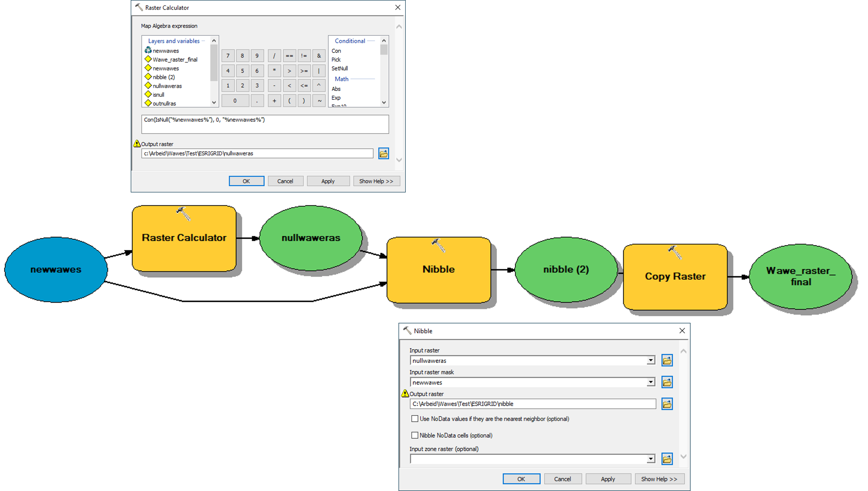Click the hammer icon on Raster Calculator tool
The width and height of the screenshot is (868, 491).
point(183,214)
